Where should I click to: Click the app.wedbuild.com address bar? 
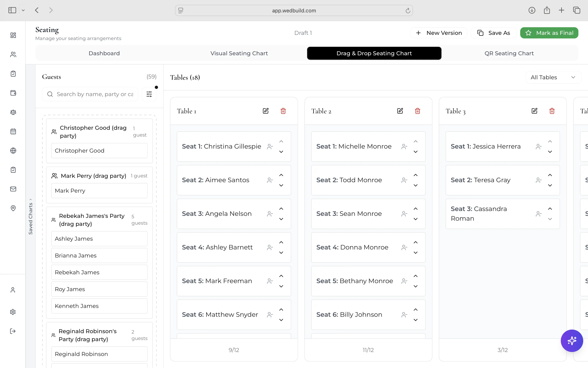point(294,10)
